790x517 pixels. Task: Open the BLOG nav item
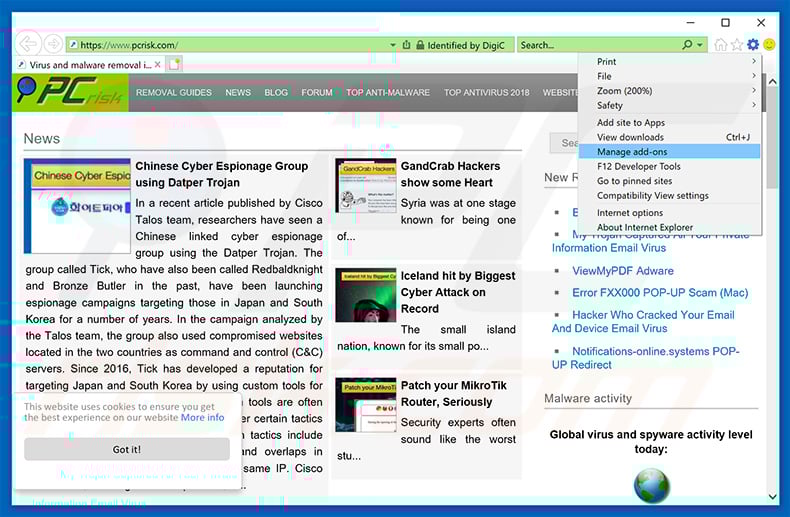(276, 93)
